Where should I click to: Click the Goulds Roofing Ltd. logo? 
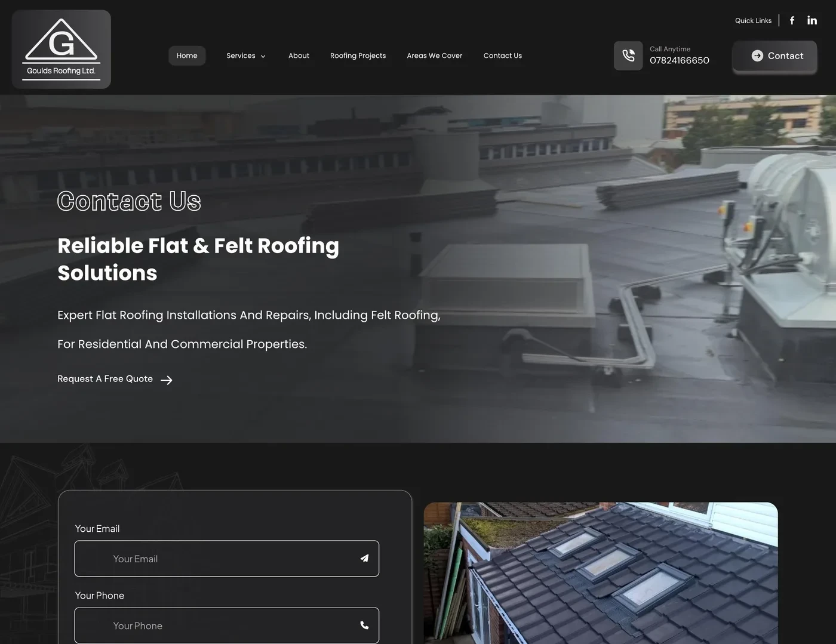tap(62, 50)
